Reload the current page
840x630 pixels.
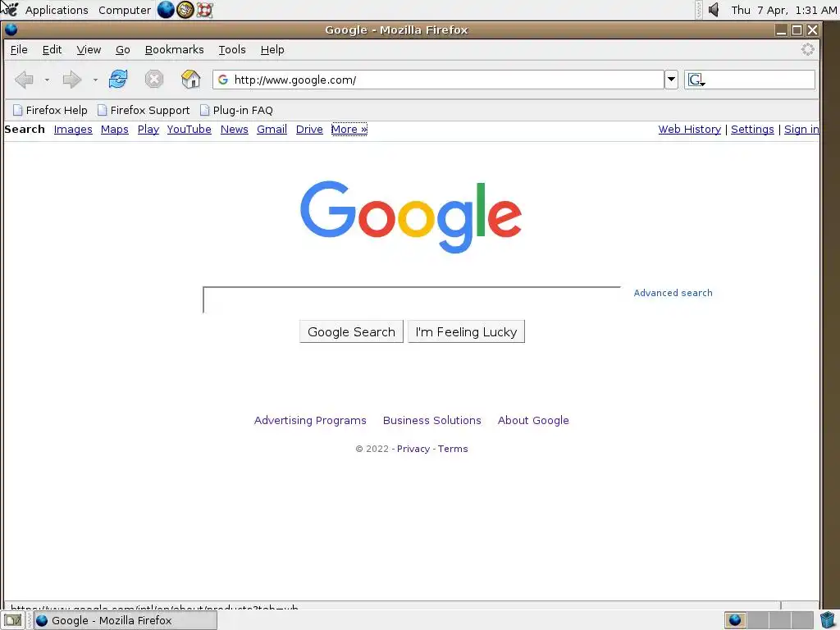[118, 80]
